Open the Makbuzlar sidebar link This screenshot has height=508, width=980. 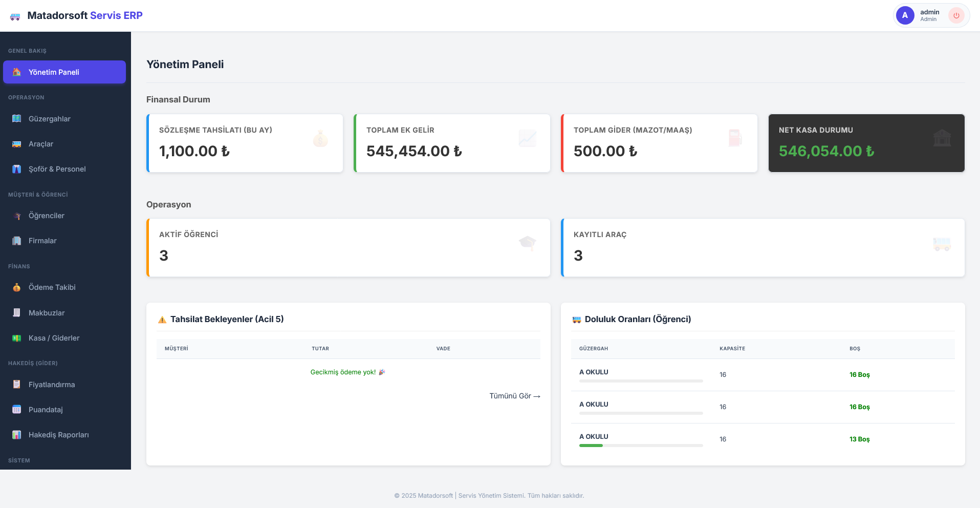pyautogui.click(x=47, y=313)
